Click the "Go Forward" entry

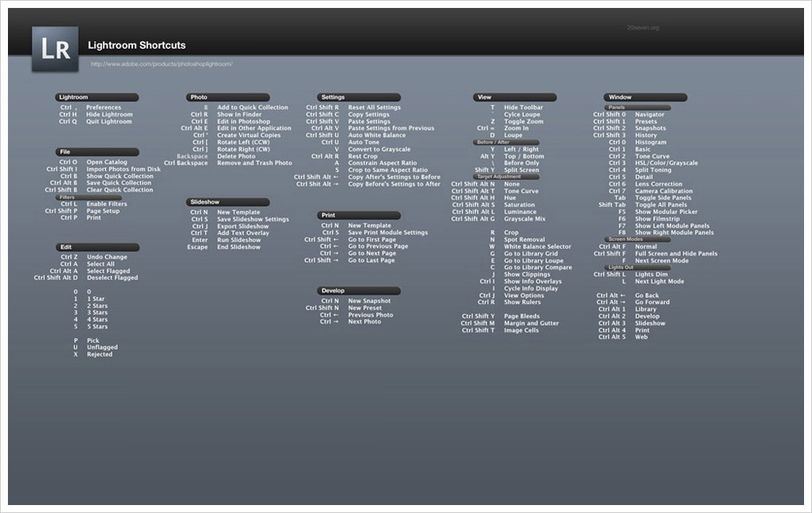[653, 302]
